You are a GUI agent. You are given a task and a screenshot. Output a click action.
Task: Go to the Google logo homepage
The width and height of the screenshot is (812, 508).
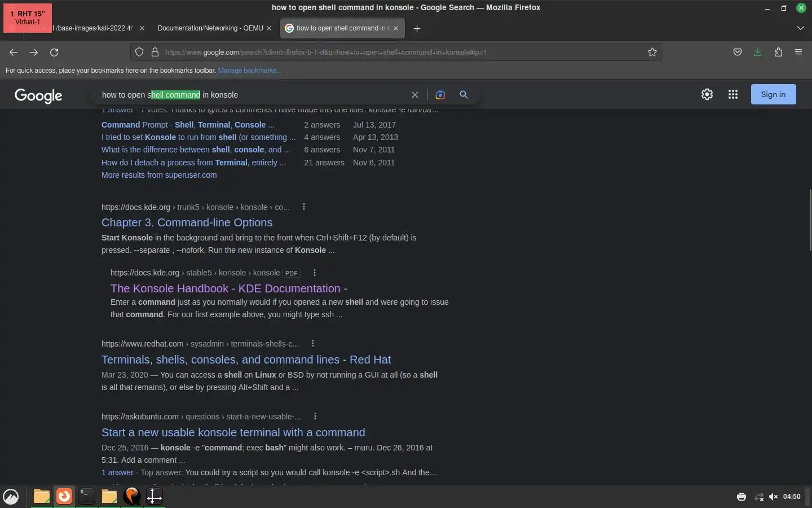(x=38, y=95)
